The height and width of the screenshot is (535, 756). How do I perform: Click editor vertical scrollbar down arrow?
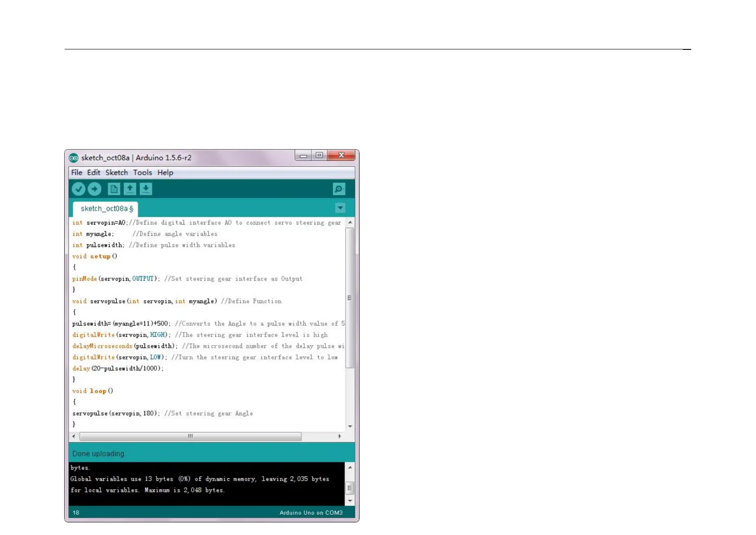350,426
